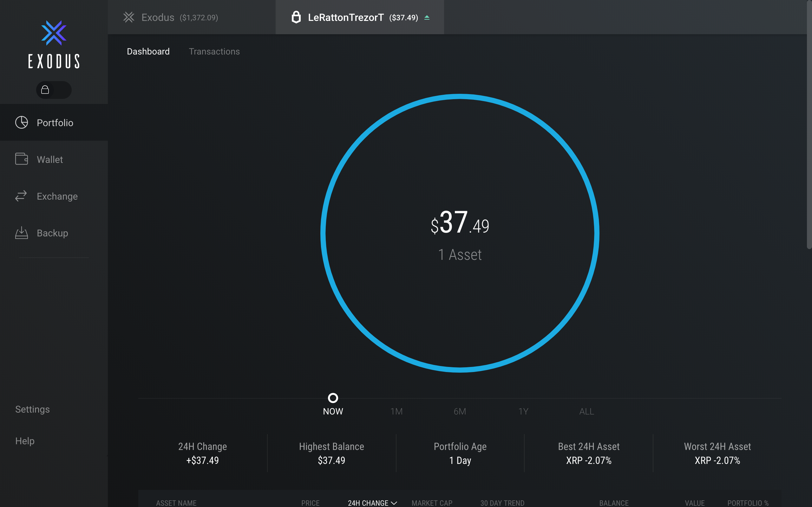Toggle the wallet lock switch
Screen dimensions: 812x507
(54, 90)
